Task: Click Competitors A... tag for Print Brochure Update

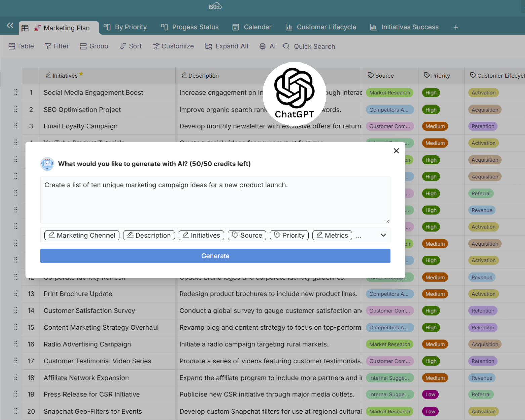Action: pyautogui.click(x=390, y=294)
